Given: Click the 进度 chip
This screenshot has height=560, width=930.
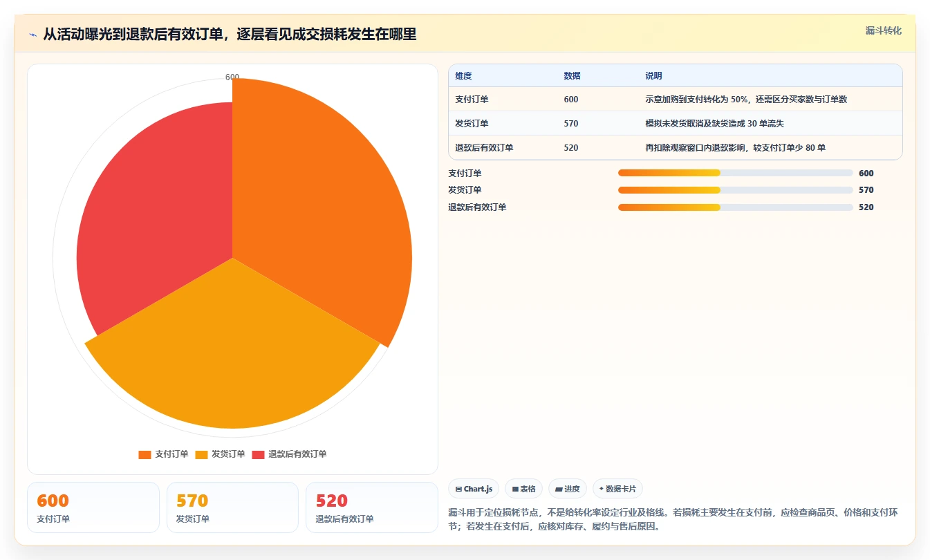Looking at the screenshot, I should [568, 489].
